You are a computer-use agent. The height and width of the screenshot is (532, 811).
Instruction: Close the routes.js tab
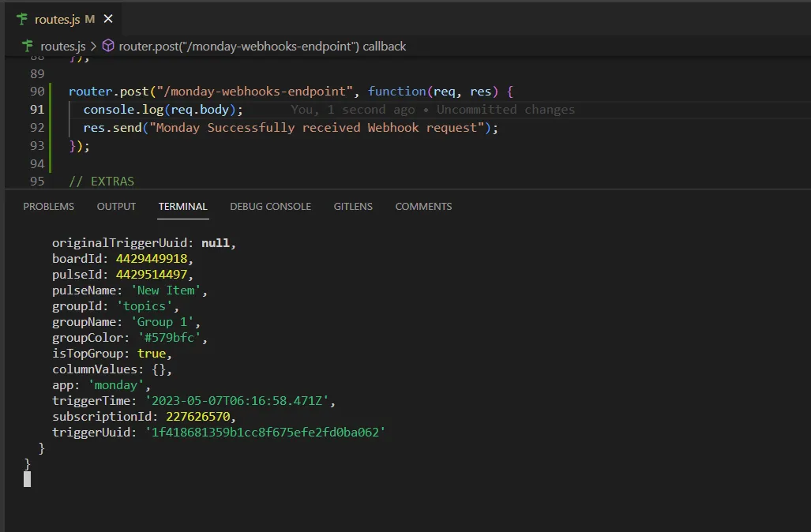[108, 19]
